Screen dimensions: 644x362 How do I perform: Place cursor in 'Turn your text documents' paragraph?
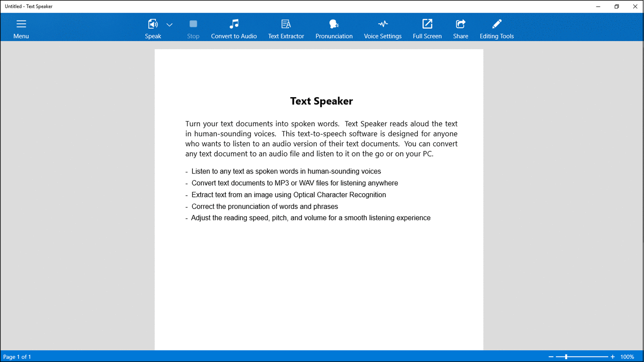click(x=322, y=139)
